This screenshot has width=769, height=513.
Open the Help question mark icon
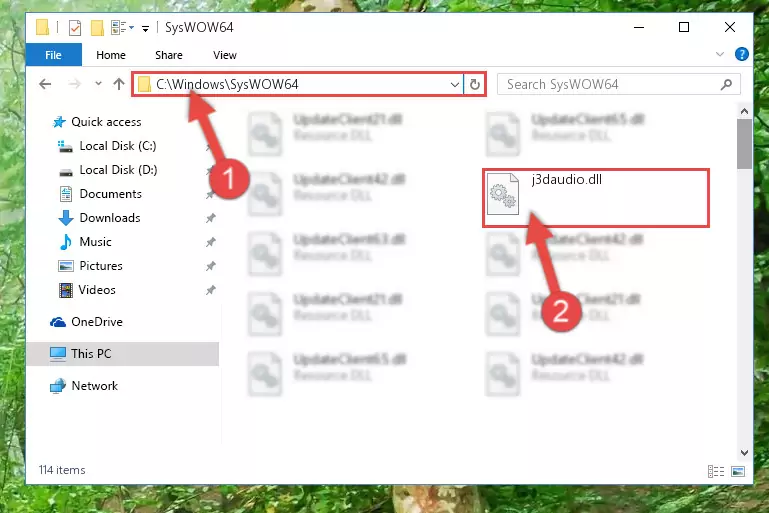(x=742, y=54)
